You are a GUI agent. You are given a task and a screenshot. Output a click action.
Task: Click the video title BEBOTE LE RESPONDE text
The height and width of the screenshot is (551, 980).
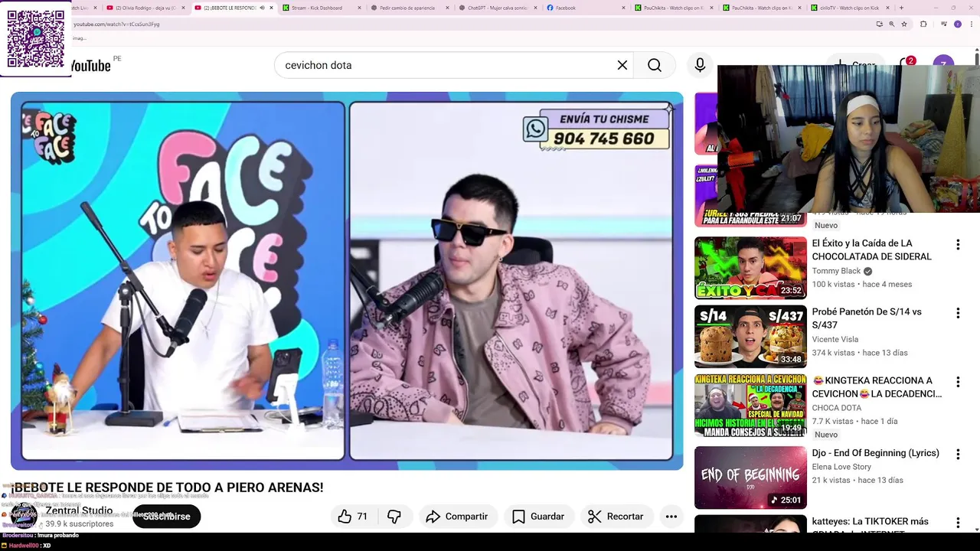pyautogui.click(x=167, y=487)
